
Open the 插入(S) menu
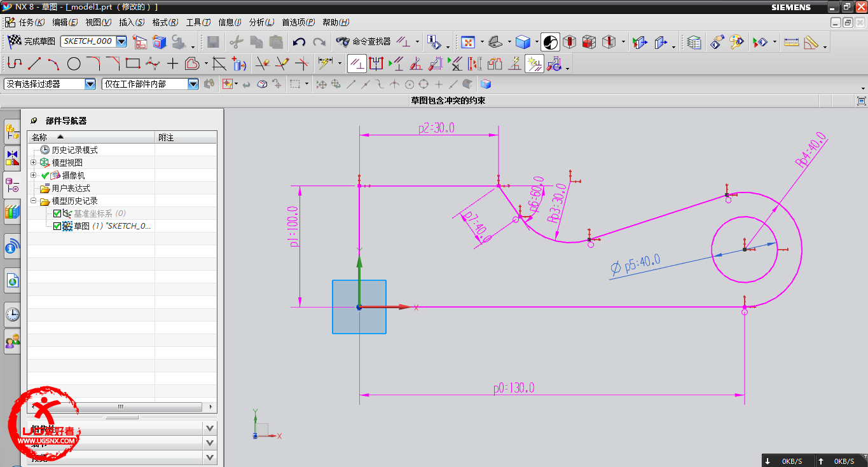pyautogui.click(x=132, y=22)
